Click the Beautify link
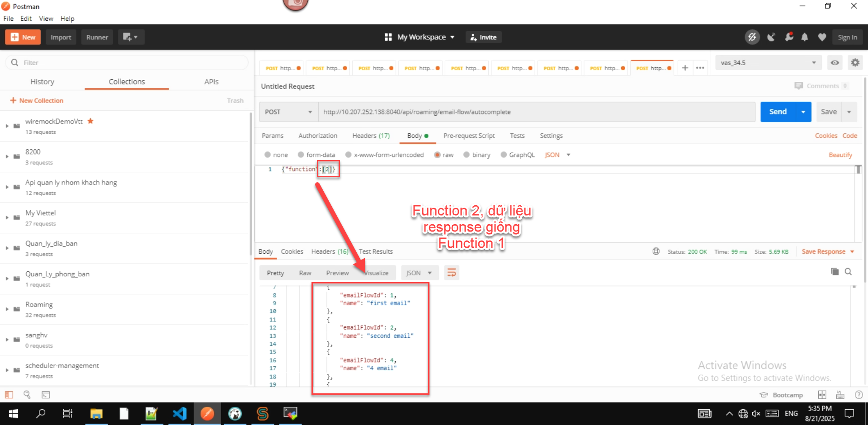868x425 pixels. (x=840, y=155)
